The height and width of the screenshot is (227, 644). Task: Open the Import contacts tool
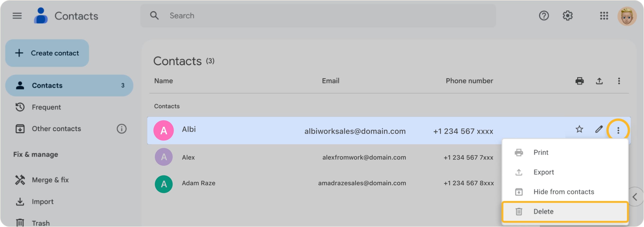tap(43, 201)
